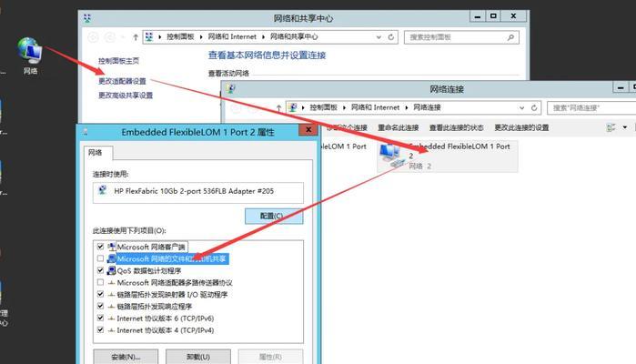
Task: Open recent locations dropdown in 网络和共享中心
Action: [x=123, y=37]
